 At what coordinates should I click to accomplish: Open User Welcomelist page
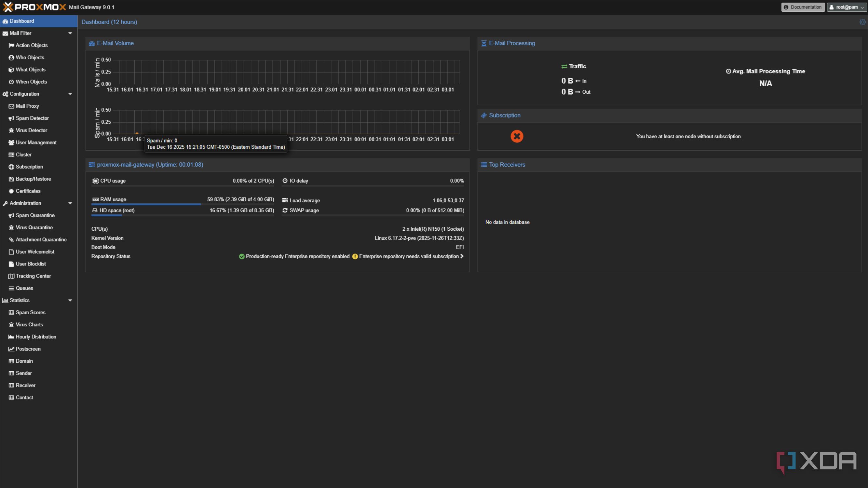point(39,251)
